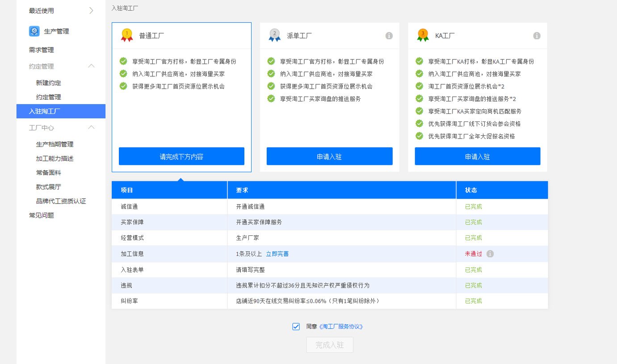Screen dimensions: 617x364
Task: Click the 纠纷率 row label
Action: 130,301
